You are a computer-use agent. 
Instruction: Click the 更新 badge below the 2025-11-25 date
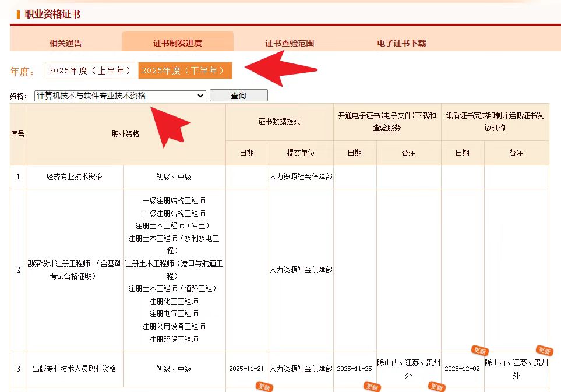[372, 387]
